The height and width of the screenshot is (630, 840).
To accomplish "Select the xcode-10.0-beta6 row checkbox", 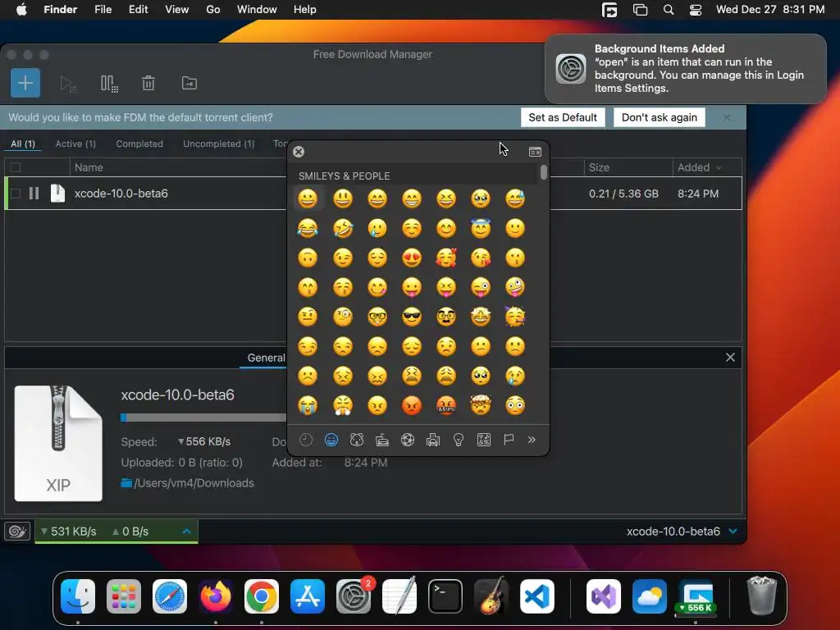I will point(16,194).
